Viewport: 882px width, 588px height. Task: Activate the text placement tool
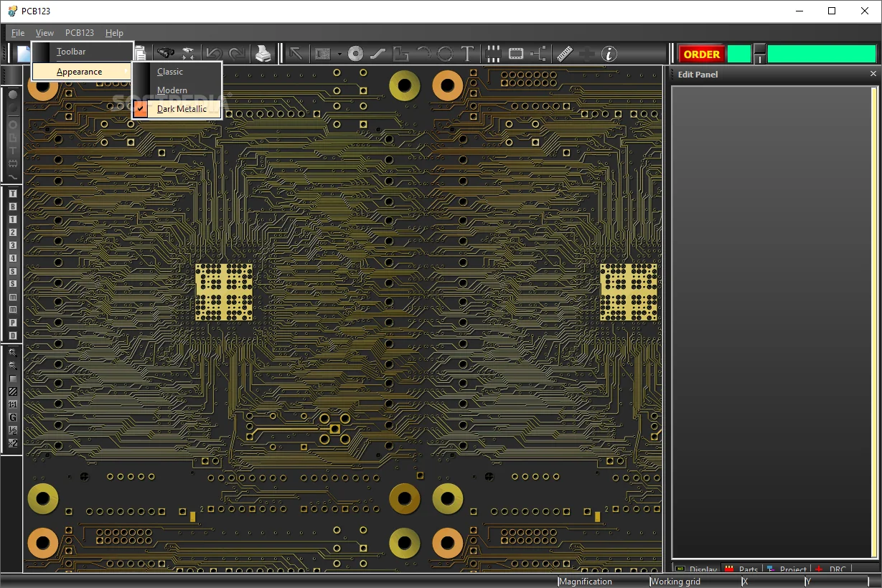tap(469, 52)
